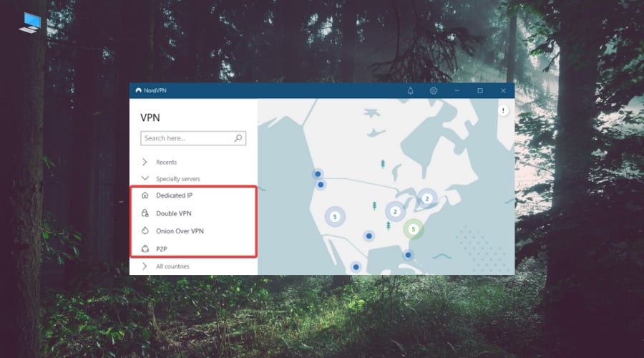Viewport: 644px width, 358px height.
Task: Select the central cluster marker labeled 2
Action: point(395,211)
